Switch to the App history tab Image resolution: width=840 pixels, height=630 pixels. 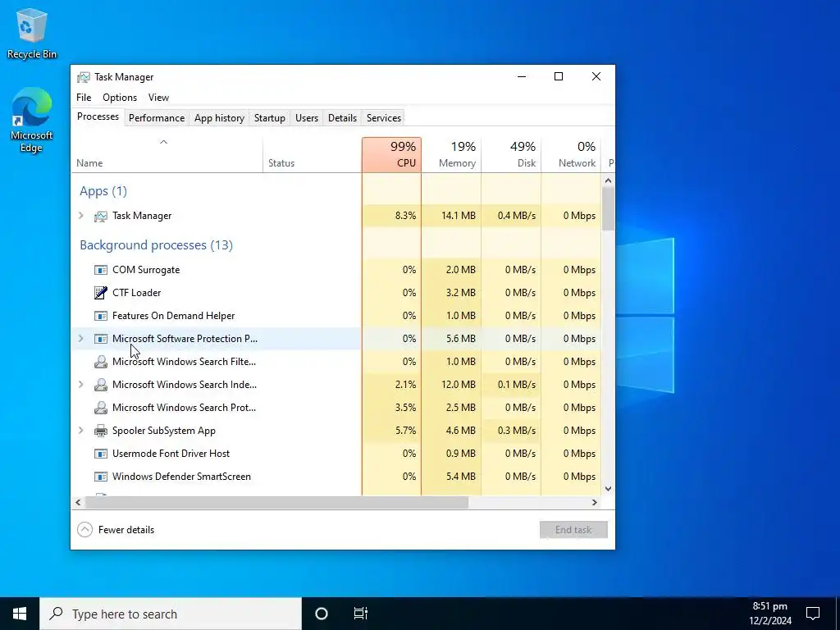pos(219,118)
